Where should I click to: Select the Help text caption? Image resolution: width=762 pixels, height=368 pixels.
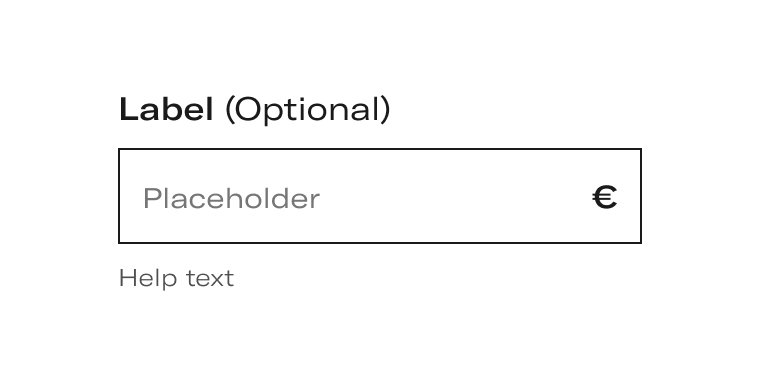176,278
